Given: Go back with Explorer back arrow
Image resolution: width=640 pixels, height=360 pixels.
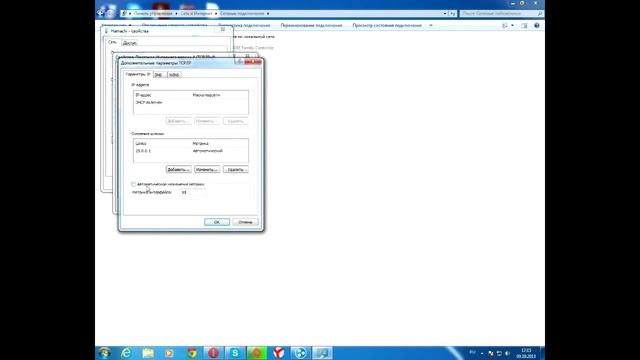Looking at the screenshot, I should (101, 13).
